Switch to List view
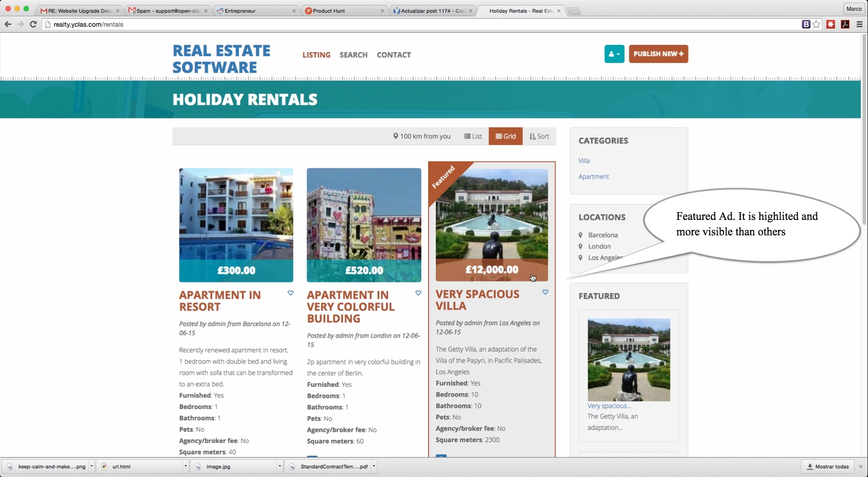Viewport: 868px width, 477px height. coord(473,136)
